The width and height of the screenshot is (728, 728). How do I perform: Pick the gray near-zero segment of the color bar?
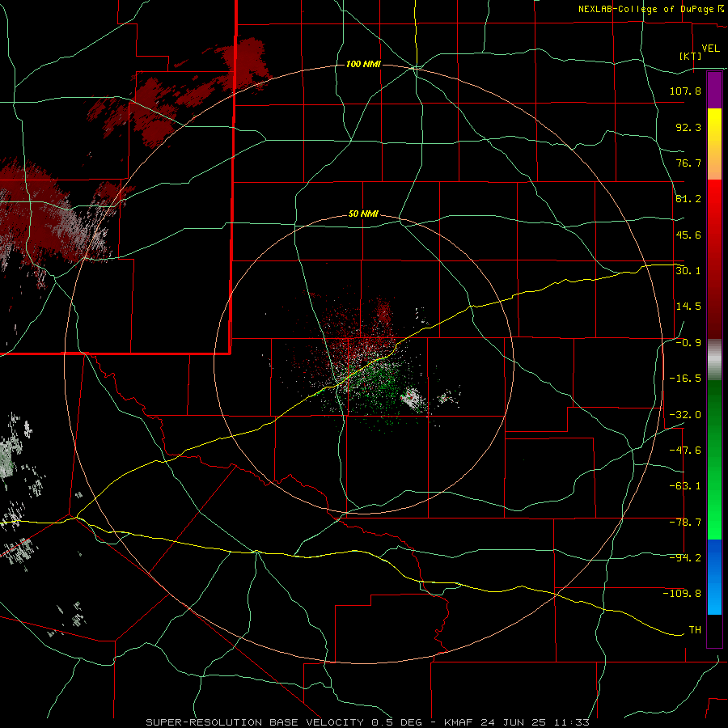[714, 360]
